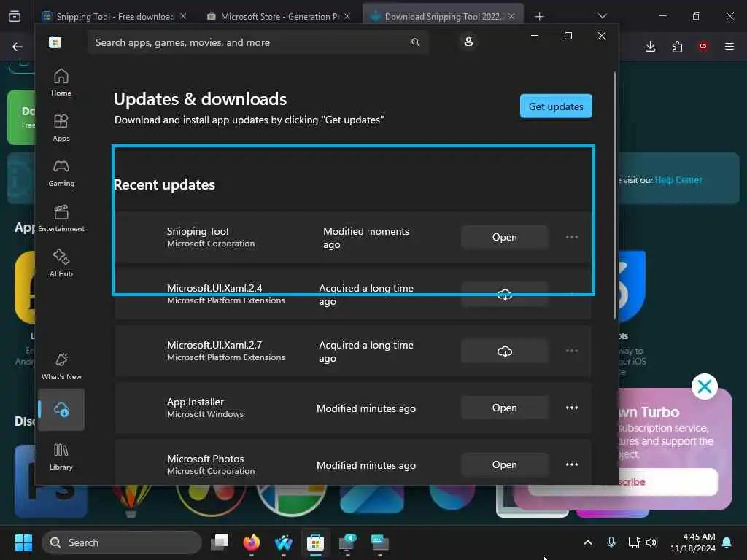747x560 pixels.
Task: Click the browser back arrow
Action: 18,47
